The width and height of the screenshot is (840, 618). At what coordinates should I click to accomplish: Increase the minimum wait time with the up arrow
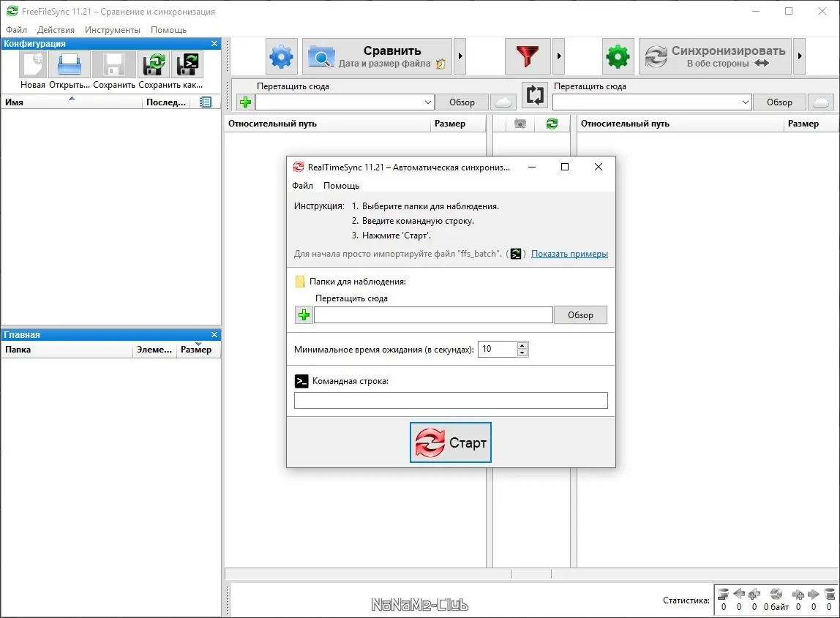tap(522, 345)
